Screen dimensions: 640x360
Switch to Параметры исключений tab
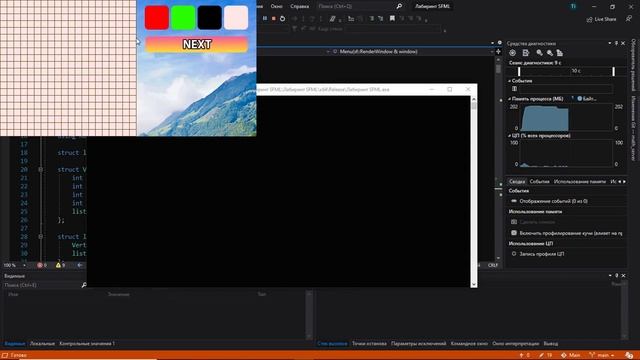pos(418,344)
